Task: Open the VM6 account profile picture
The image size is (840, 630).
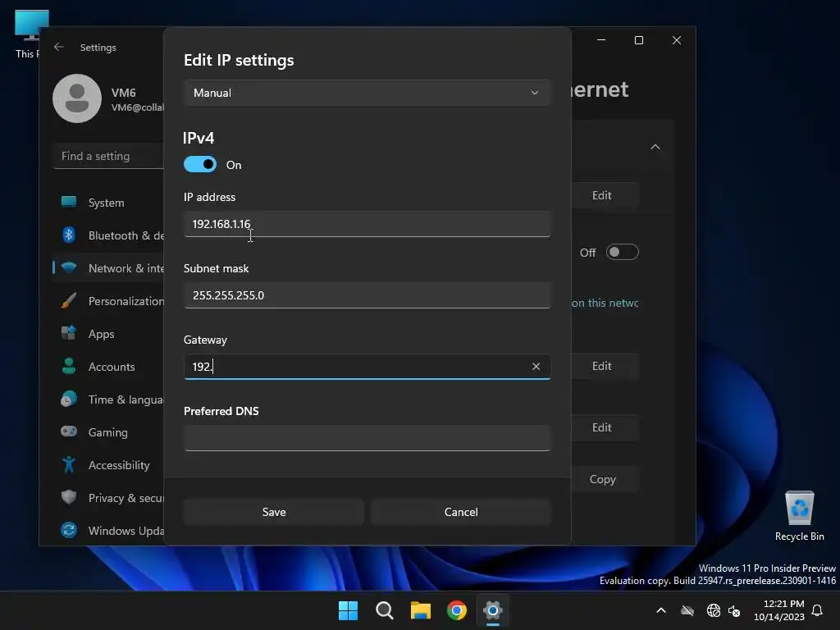Action: coord(77,98)
